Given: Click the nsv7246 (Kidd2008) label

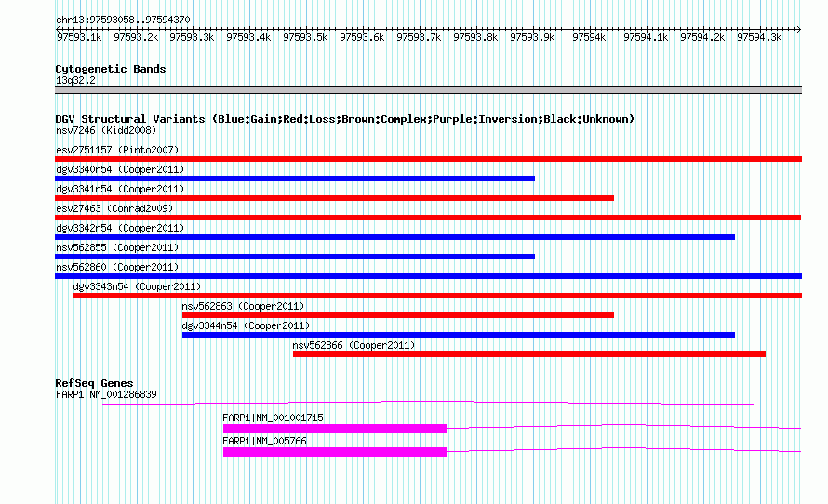Looking at the screenshot, I should pyautogui.click(x=106, y=130).
